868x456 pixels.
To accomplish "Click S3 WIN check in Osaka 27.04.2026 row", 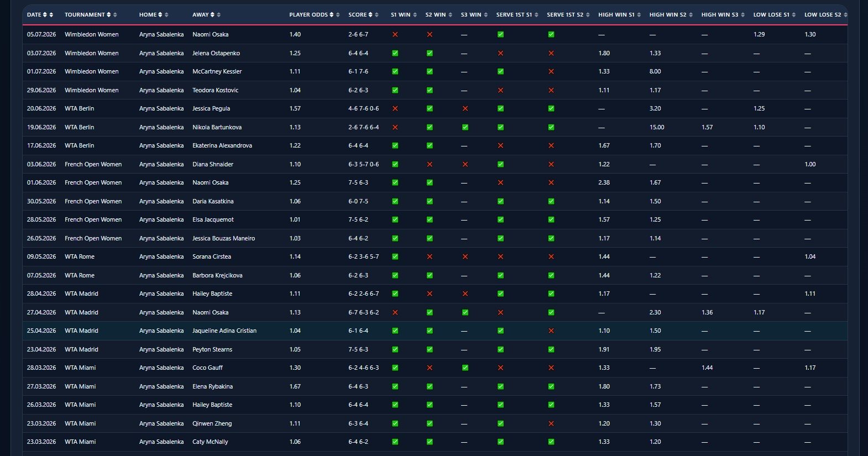I will pyautogui.click(x=465, y=312).
